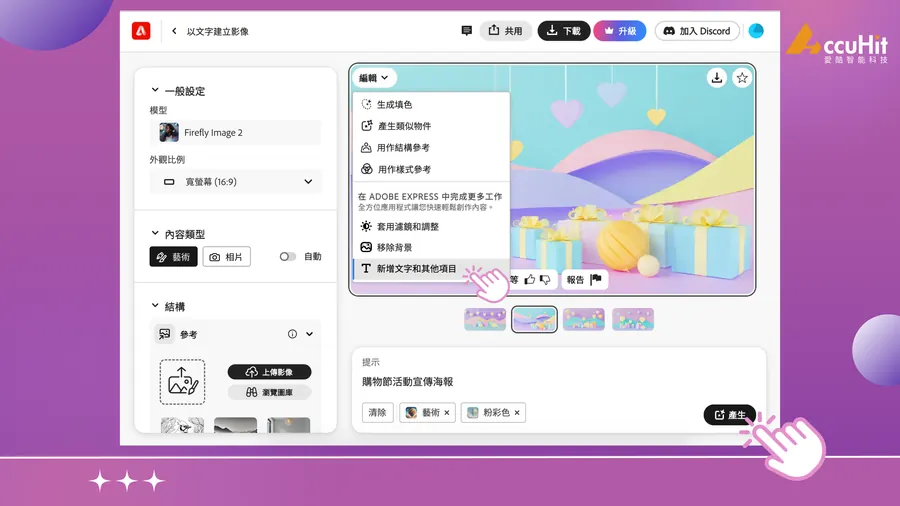This screenshot has height=506, width=900.
Task: Click the 瀏覽圖庫 browse gallery button
Action: [269, 392]
